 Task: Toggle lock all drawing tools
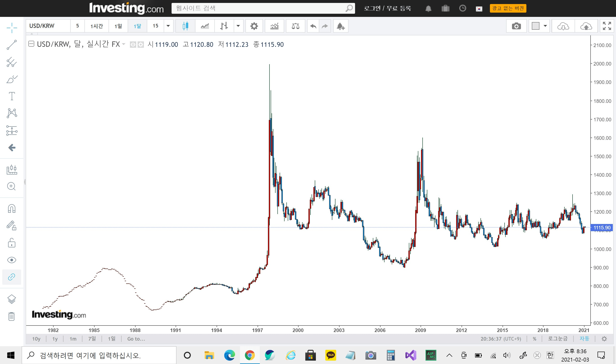tap(12, 243)
